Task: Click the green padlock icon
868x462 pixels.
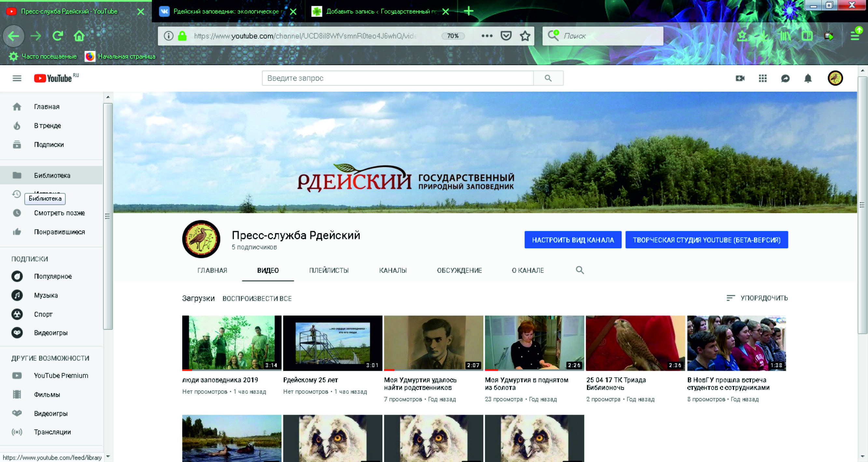Action: coord(182,36)
